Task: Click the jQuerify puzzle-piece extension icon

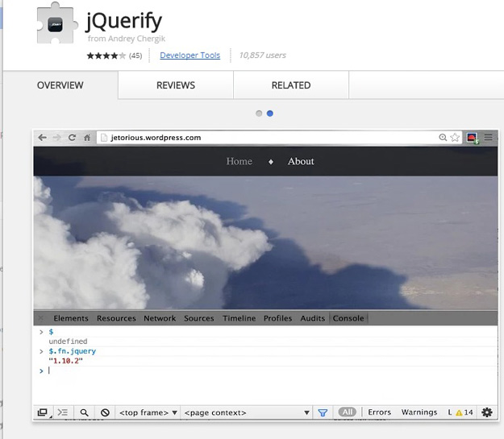Action: (x=57, y=23)
